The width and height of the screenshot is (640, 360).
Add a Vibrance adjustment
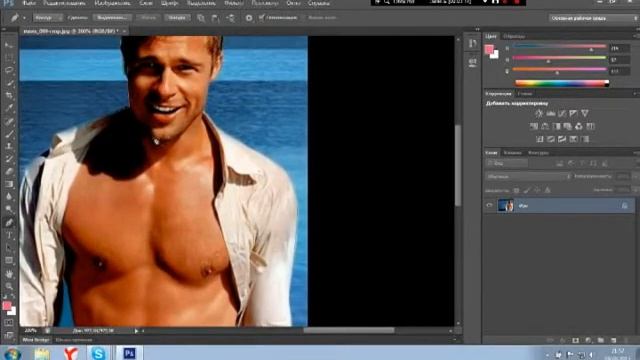(x=585, y=113)
